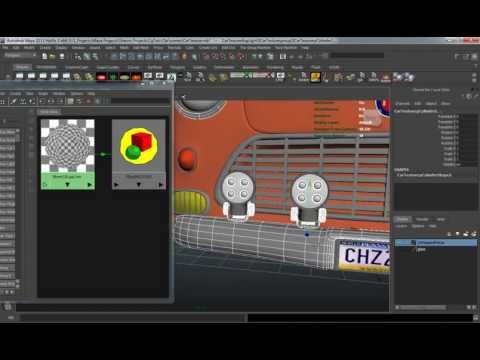
Task: Click the rightmost create layer icon
Action: (474, 234)
